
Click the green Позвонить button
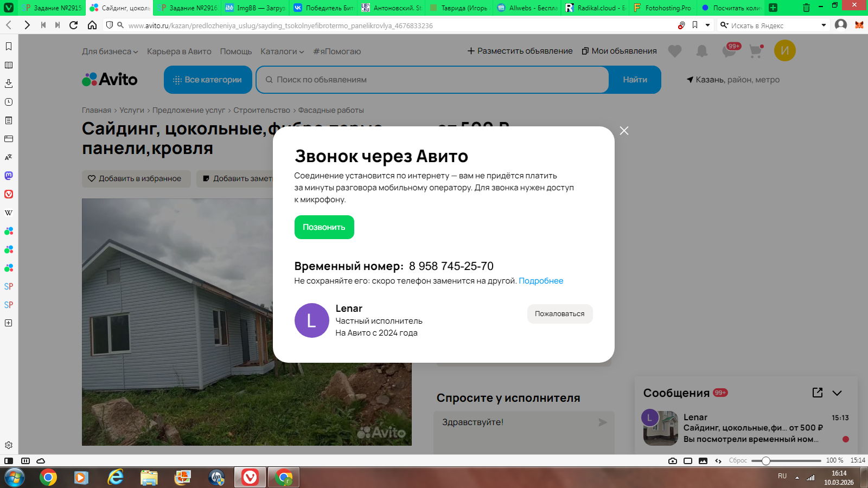[x=324, y=227]
